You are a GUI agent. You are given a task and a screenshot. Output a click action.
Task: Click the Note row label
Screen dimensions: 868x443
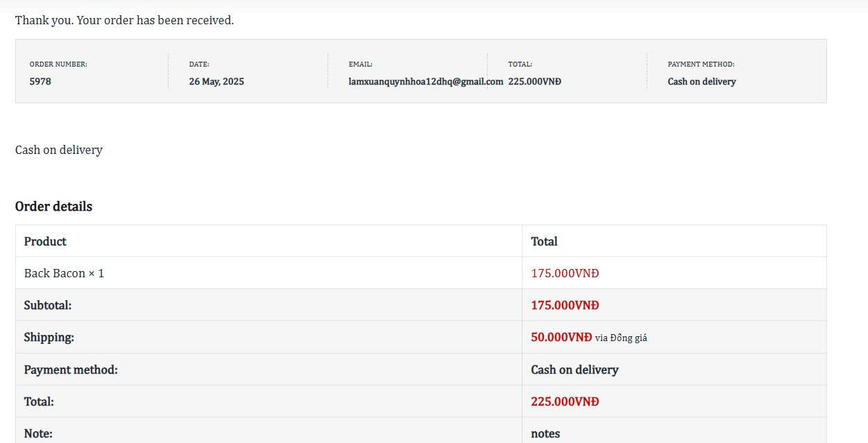[x=38, y=433]
